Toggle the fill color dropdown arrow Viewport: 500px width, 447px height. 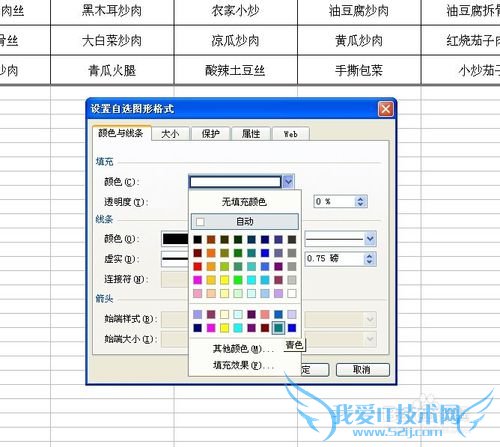tap(288, 182)
